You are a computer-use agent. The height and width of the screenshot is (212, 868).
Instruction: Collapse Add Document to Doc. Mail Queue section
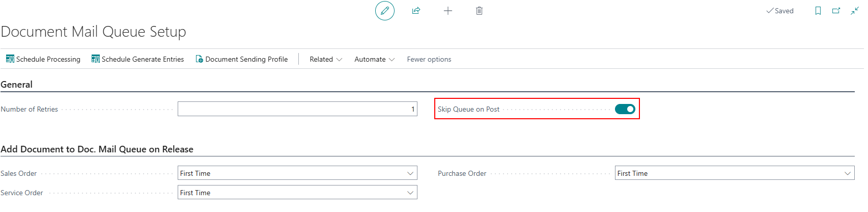(97, 149)
